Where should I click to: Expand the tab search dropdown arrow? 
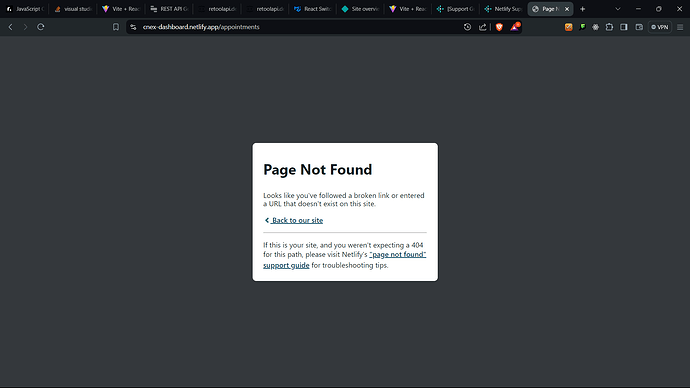pos(618,9)
